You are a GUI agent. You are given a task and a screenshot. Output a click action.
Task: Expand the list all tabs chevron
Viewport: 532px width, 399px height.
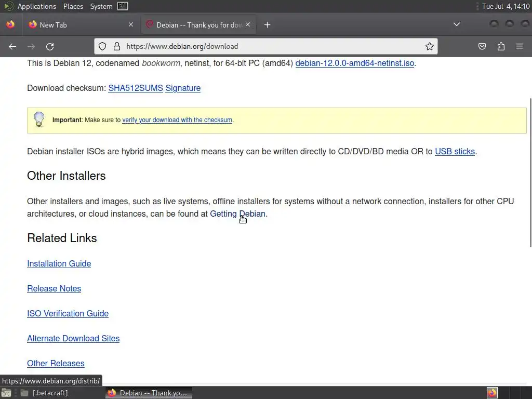[x=457, y=24]
